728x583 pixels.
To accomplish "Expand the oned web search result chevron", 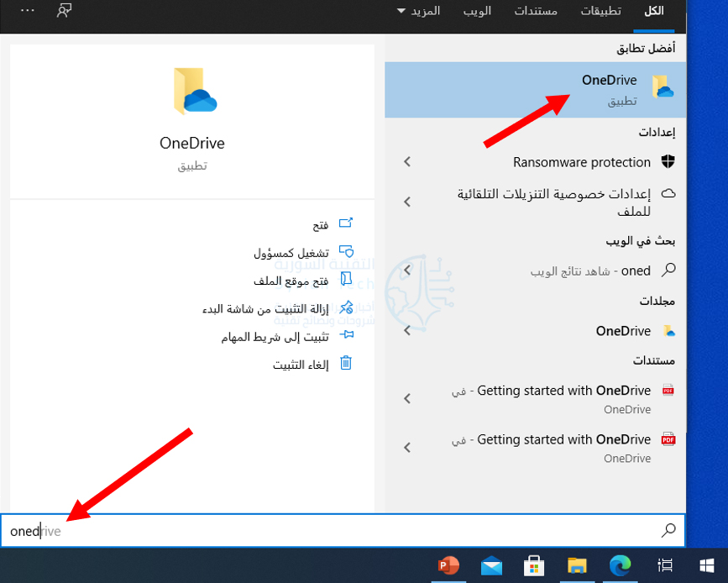I will pos(407,270).
